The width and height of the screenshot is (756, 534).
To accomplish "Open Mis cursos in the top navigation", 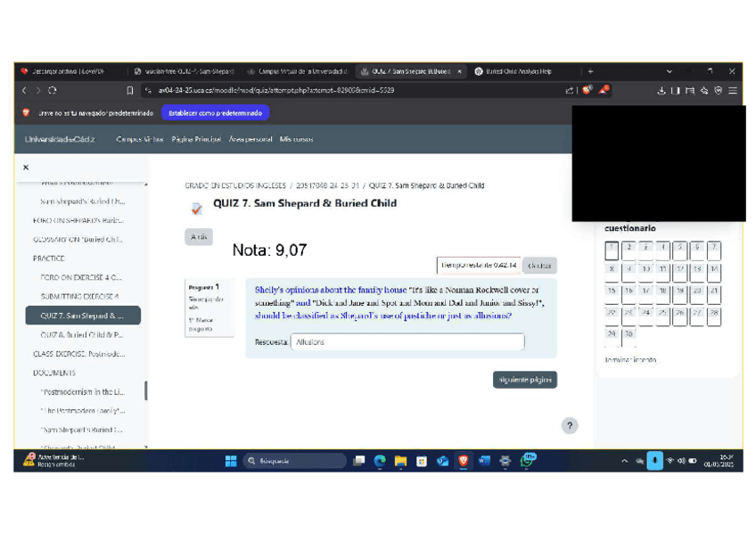I will 296,139.
